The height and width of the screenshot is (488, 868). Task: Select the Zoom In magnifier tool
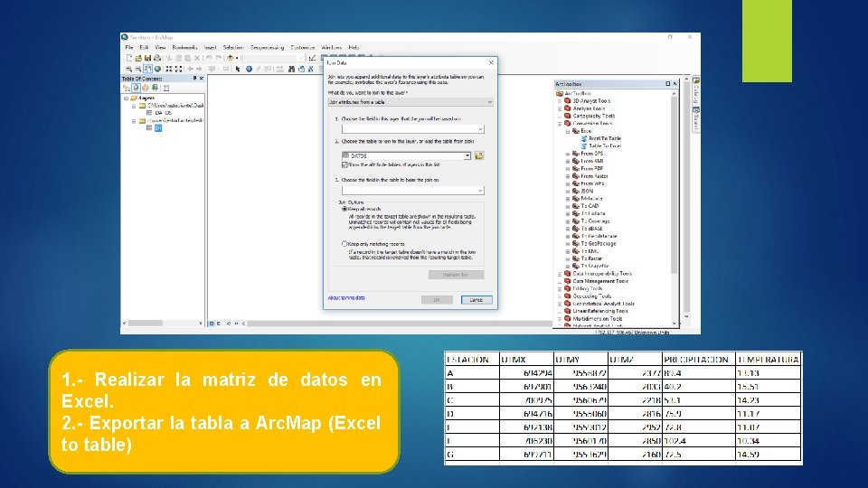[128, 70]
